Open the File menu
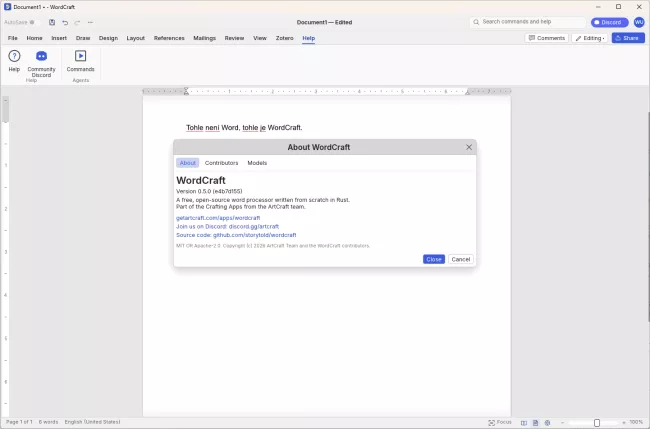 coord(13,38)
